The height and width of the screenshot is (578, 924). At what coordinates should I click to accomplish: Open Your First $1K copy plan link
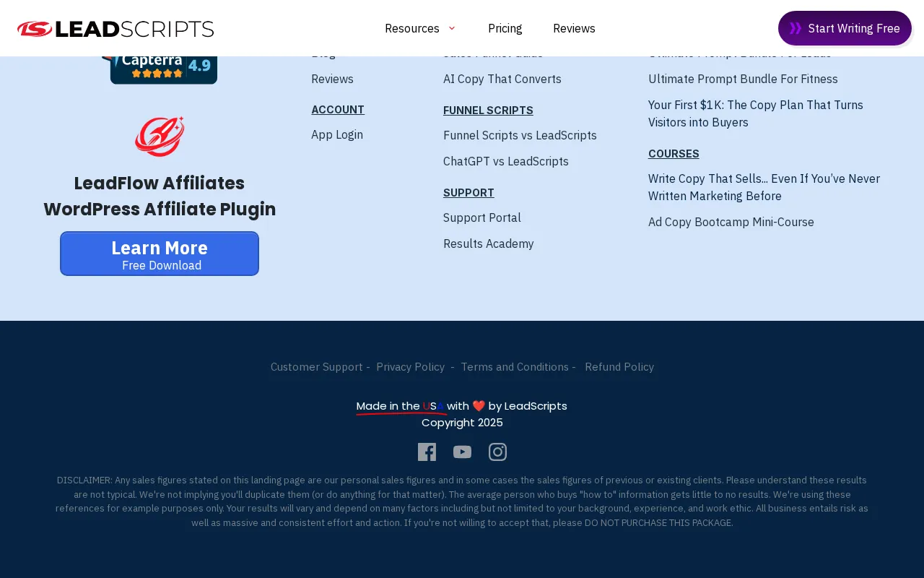point(756,113)
